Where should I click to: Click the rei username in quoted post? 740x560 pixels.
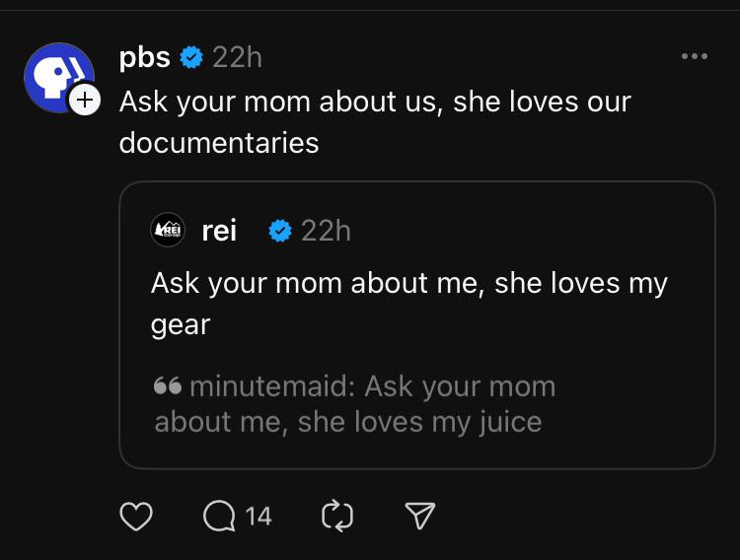click(x=219, y=231)
